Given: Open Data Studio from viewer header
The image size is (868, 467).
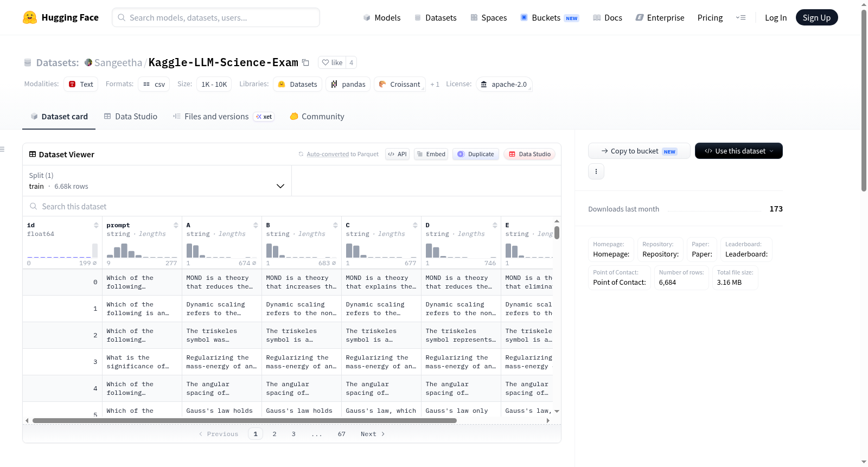Looking at the screenshot, I should 529,154.
